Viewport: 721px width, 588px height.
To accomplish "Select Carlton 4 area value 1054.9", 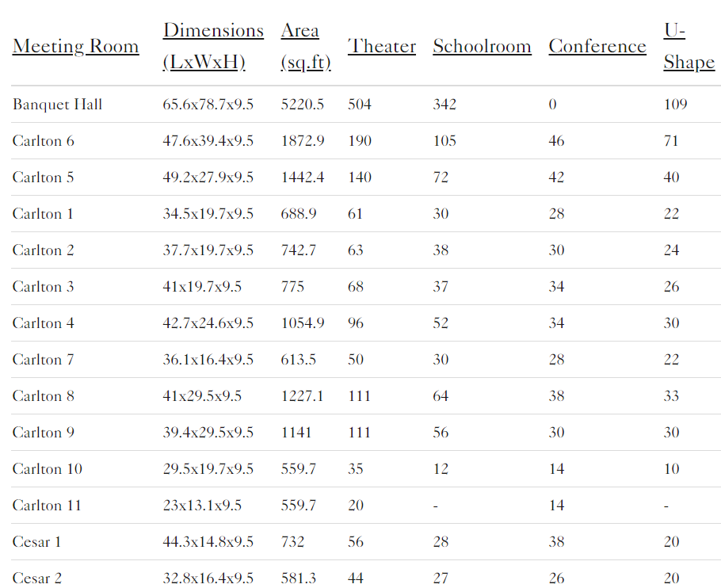I will [303, 323].
